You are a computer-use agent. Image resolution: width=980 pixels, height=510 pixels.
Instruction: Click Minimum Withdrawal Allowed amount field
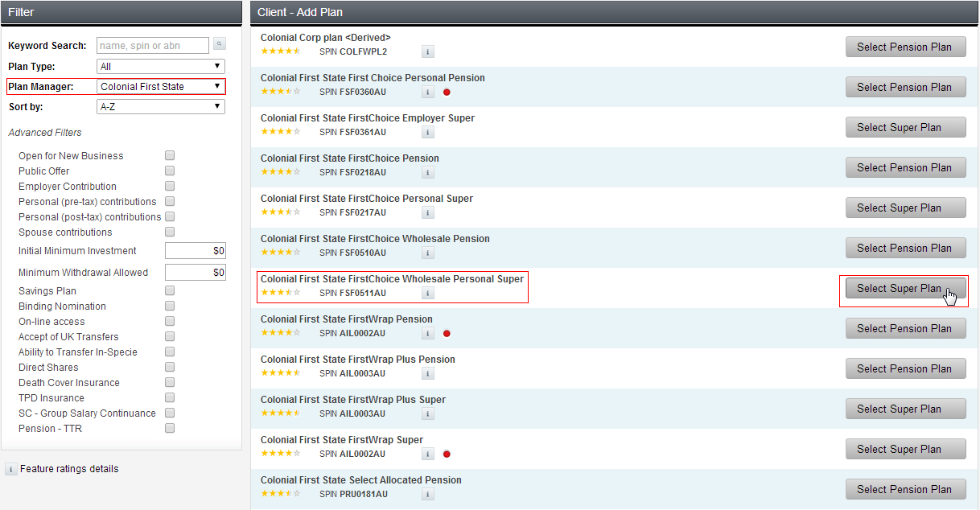click(196, 272)
